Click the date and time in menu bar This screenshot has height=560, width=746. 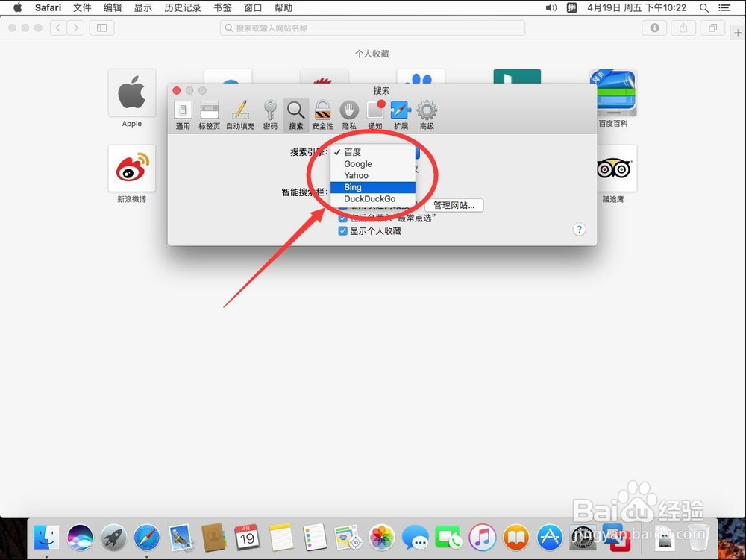point(636,7)
